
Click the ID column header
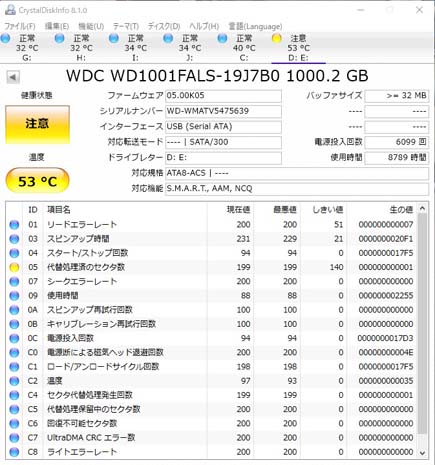pos(33,210)
